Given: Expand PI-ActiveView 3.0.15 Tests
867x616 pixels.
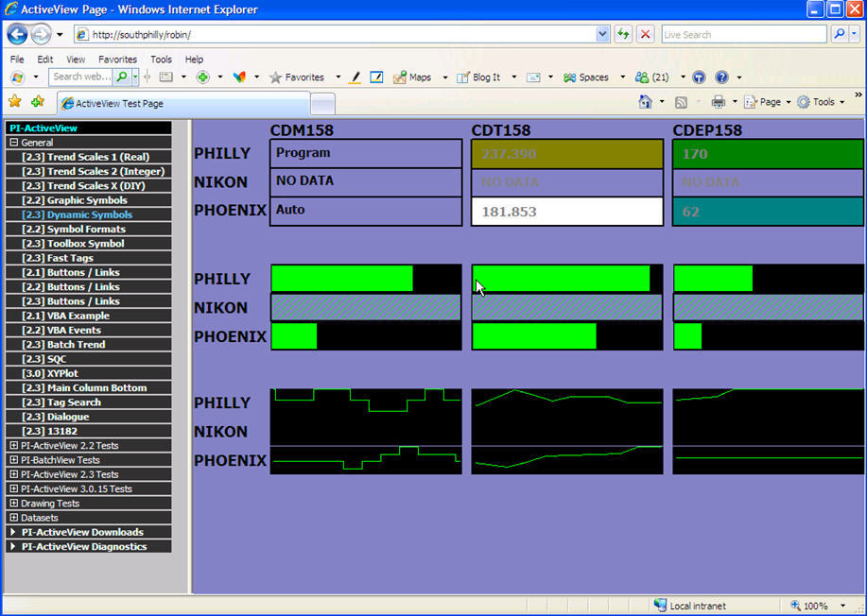Looking at the screenshot, I should [14, 488].
